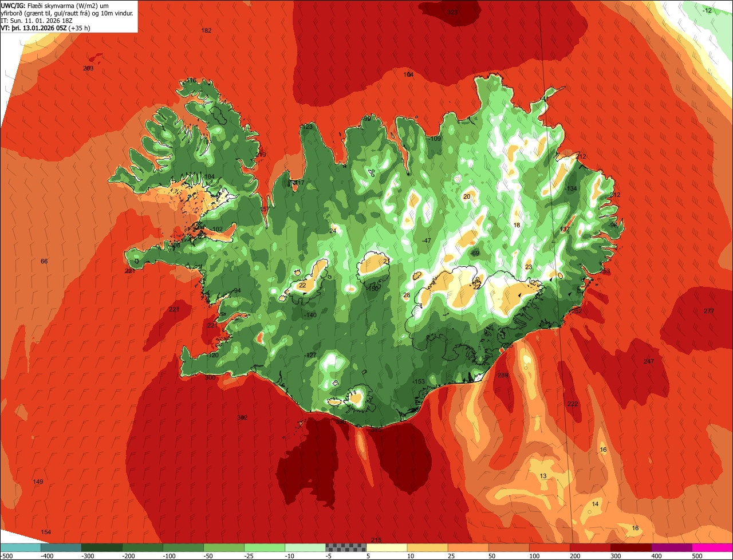Click the map value '392'
Screen dimensions: 733x560
(x=242, y=417)
